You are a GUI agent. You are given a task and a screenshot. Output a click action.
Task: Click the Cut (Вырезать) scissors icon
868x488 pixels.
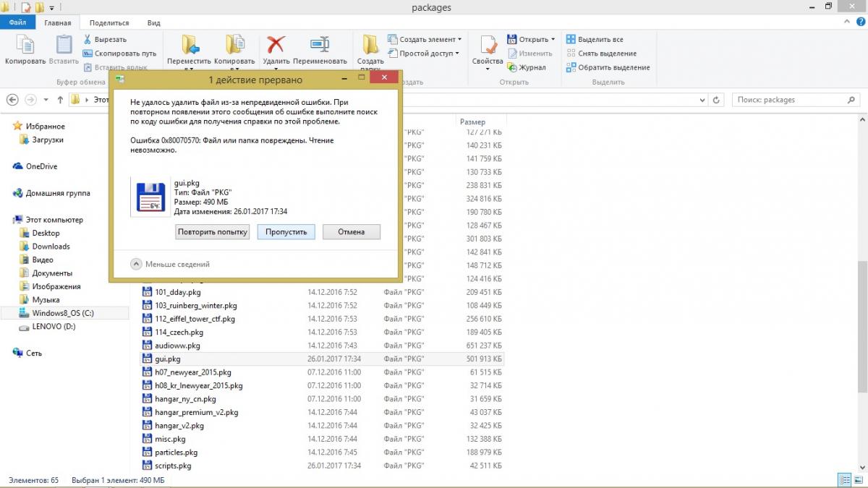(88, 40)
